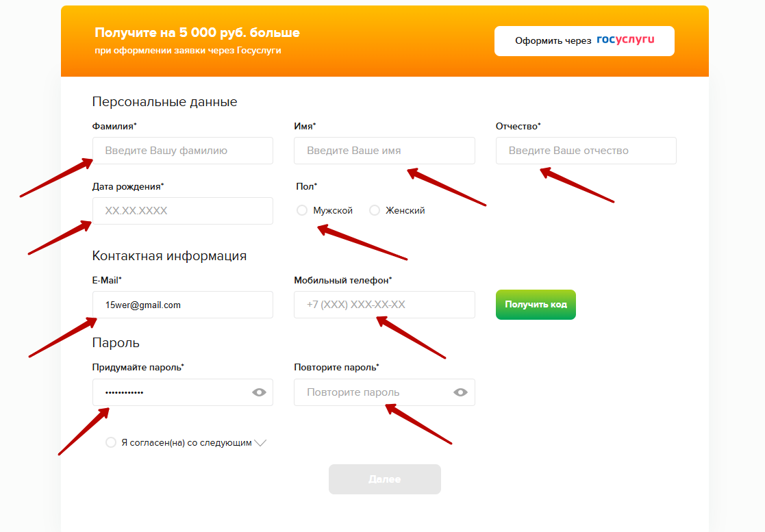Screen dimensions: 765x532
Task: Click the 'Дата рождения' date field
Action: [x=182, y=211]
